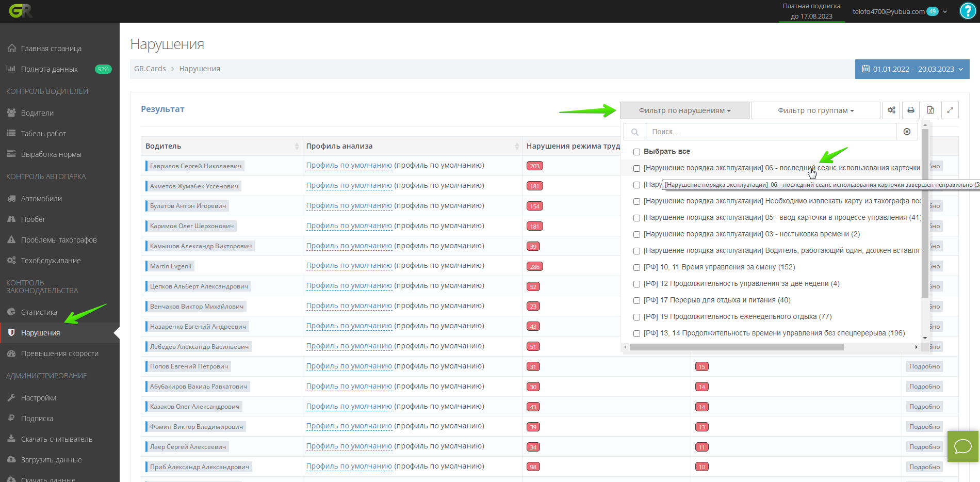The image size is (980, 482).
Task: Click GR.Cards breadcrumb link
Action: [150, 69]
